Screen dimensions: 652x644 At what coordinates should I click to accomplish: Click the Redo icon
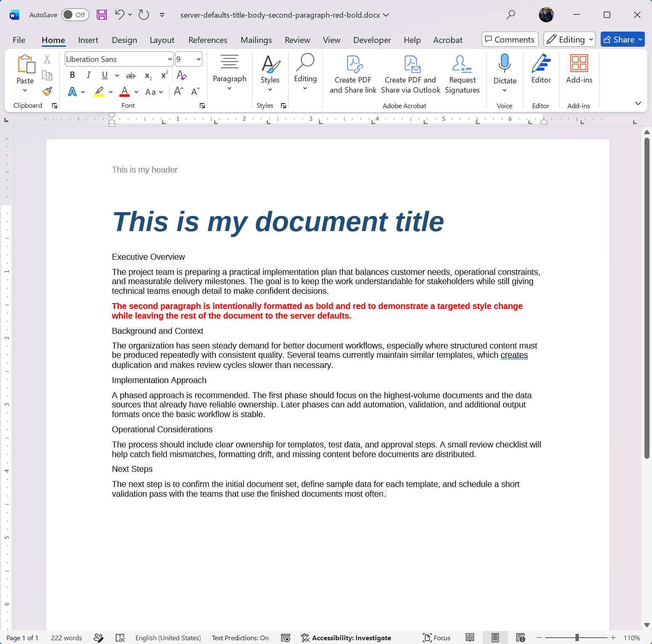(144, 15)
